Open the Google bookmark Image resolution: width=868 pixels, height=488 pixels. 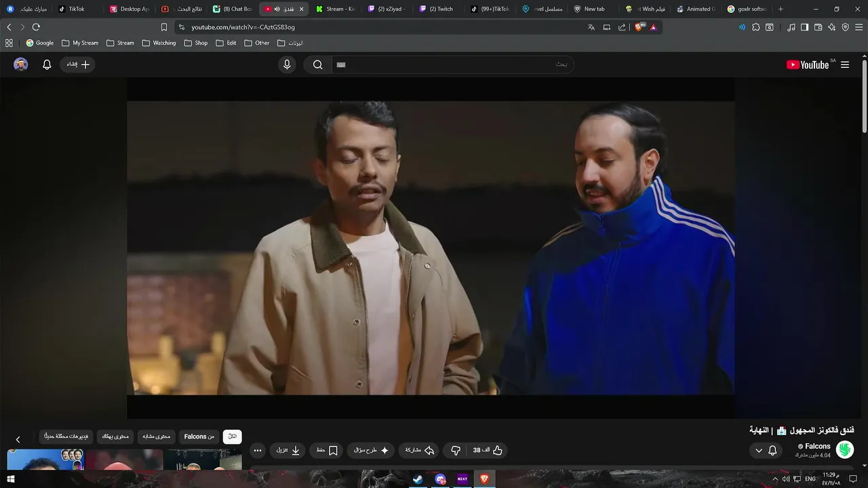pos(40,43)
